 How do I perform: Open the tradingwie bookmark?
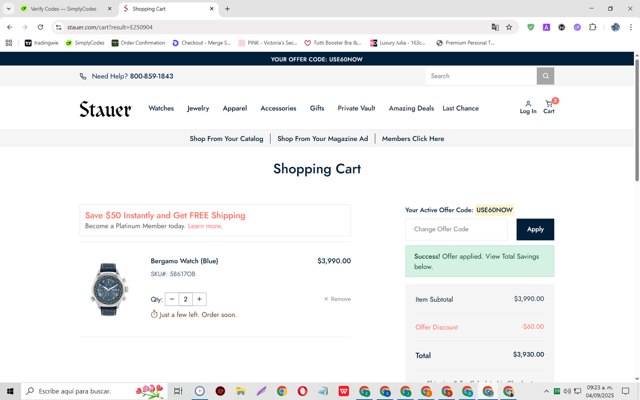tap(42, 43)
